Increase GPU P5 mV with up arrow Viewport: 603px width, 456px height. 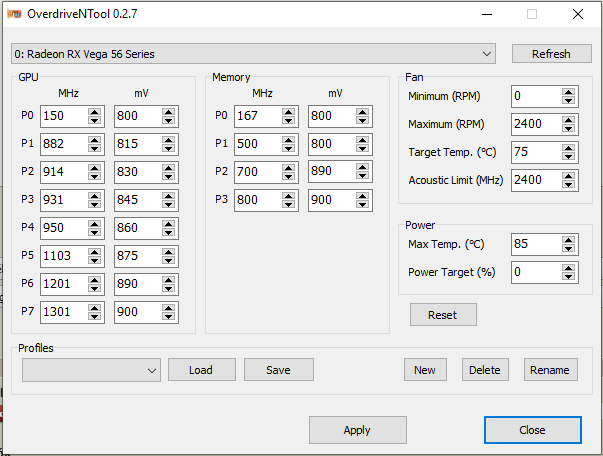coord(168,252)
